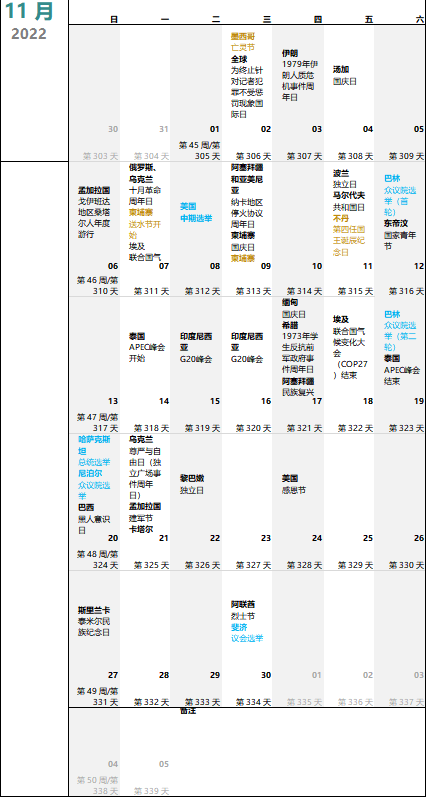426x798 pixels.
Task: Click the grayed '第 339 天' day label
Action: [x=152, y=791]
